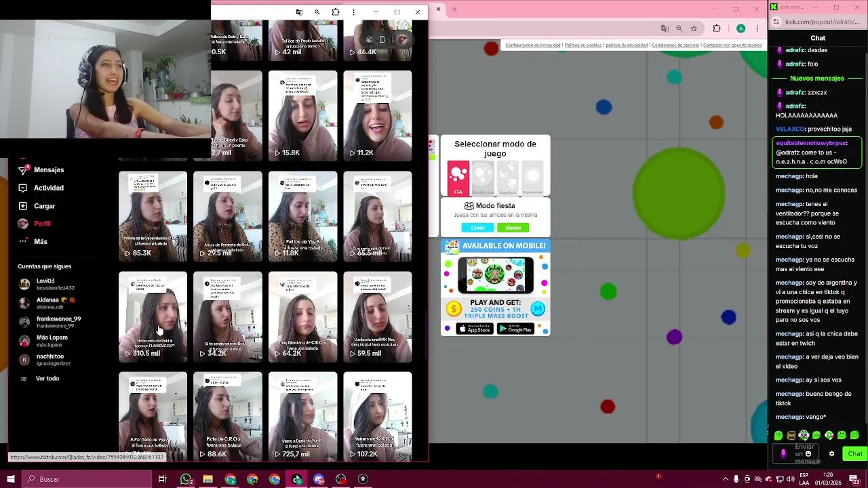Open followed account Levi03
Image resolution: width=868 pixels, height=488 pixels.
[46, 284]
